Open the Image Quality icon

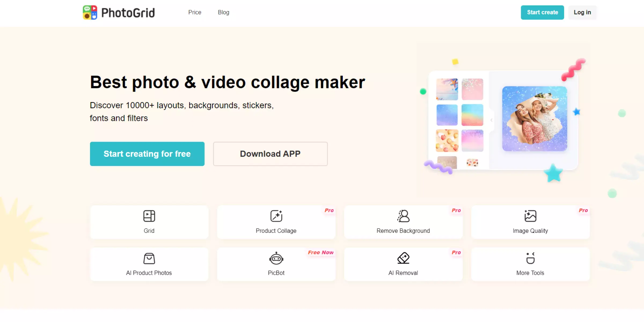pyautogui.click(x=530, y=216)
